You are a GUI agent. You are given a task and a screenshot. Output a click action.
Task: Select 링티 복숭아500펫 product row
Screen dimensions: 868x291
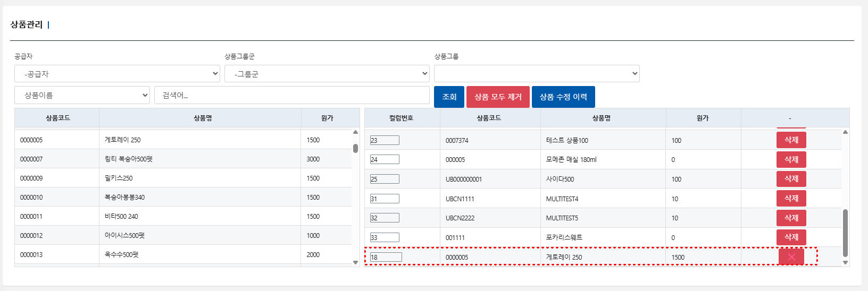coord(183,159)
